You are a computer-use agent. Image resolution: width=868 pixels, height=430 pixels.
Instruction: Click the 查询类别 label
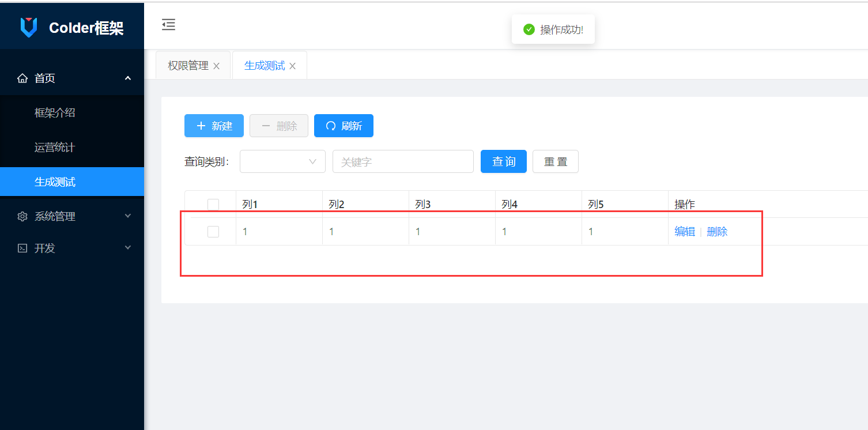[207, 162]
